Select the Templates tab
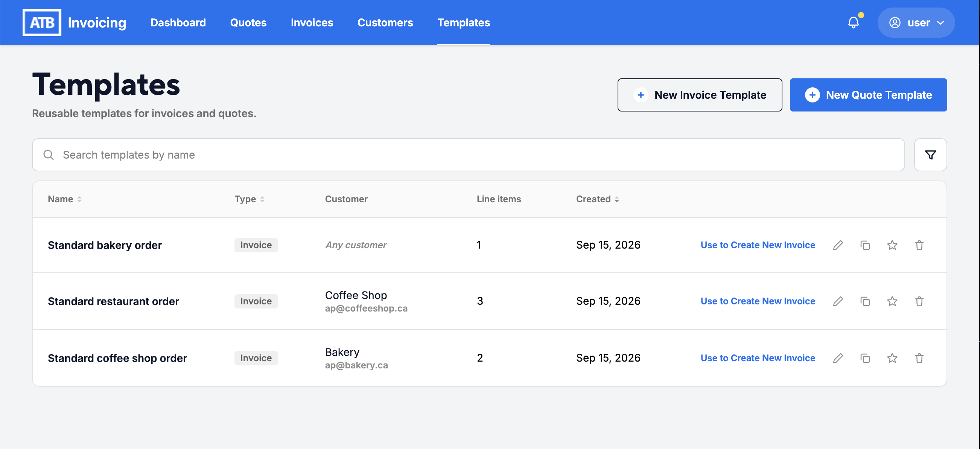 coord(463,23)
